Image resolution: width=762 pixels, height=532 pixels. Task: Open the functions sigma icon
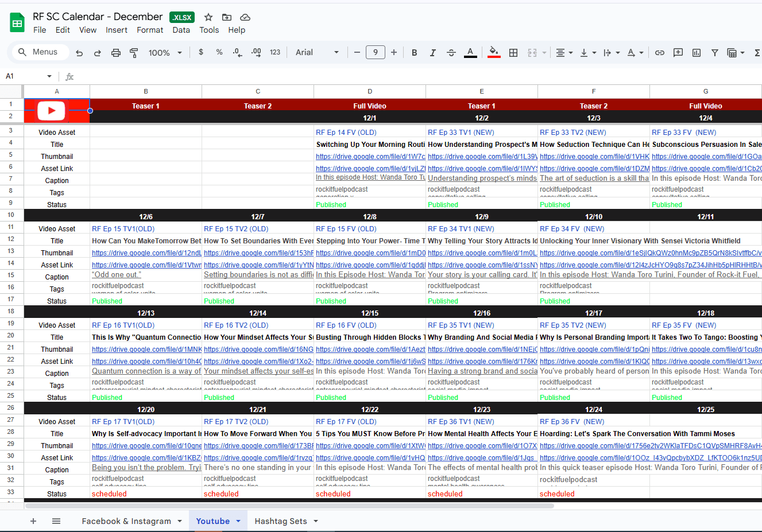point(757,52)
